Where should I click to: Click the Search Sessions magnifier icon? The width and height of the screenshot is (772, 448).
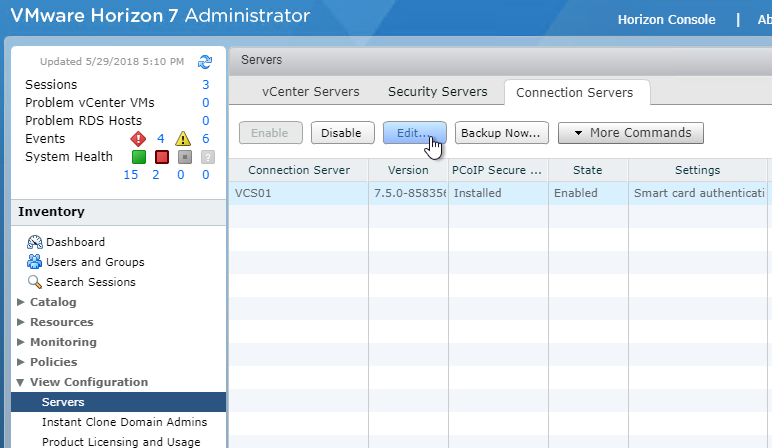[34, 282]
